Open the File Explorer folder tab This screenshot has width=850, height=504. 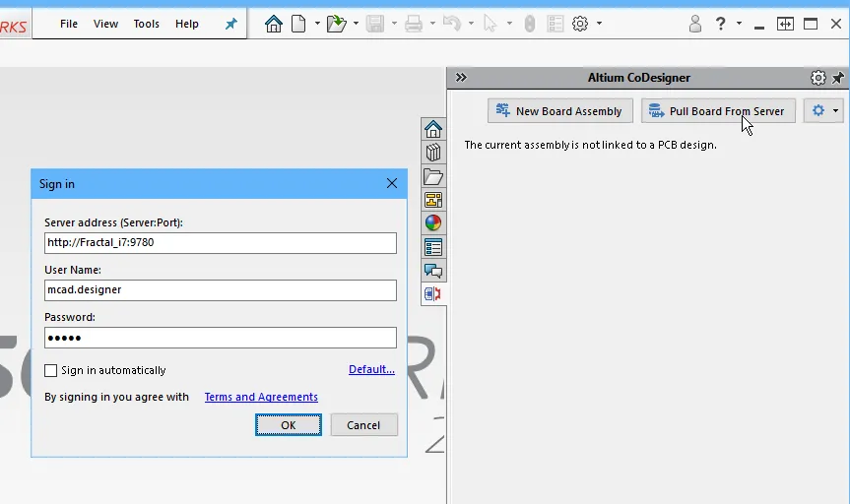click(433, 176)
